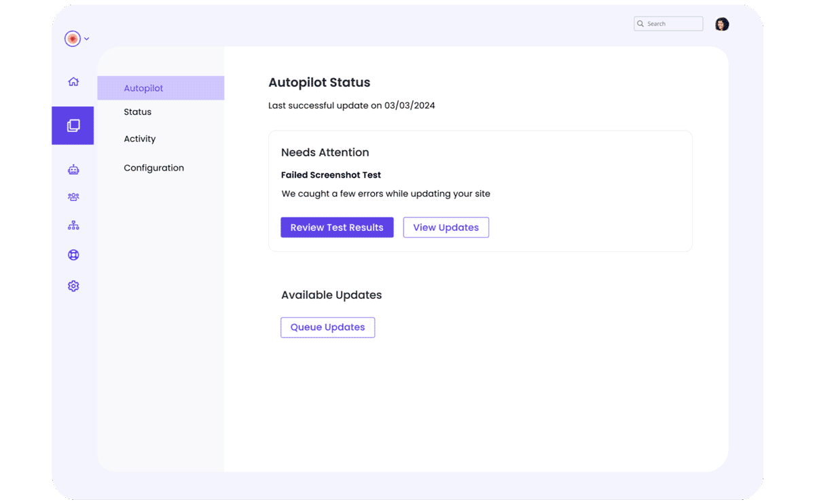This screenshot has width=815, height=504.
Task: Open the robot Autopilot icon in sidebar
Action: (x=73, y=169)
